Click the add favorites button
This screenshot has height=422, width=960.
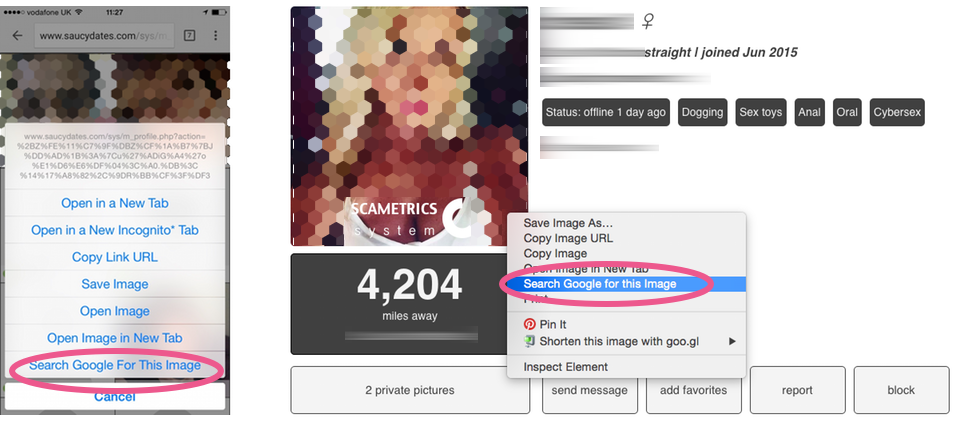pos(694,390)
